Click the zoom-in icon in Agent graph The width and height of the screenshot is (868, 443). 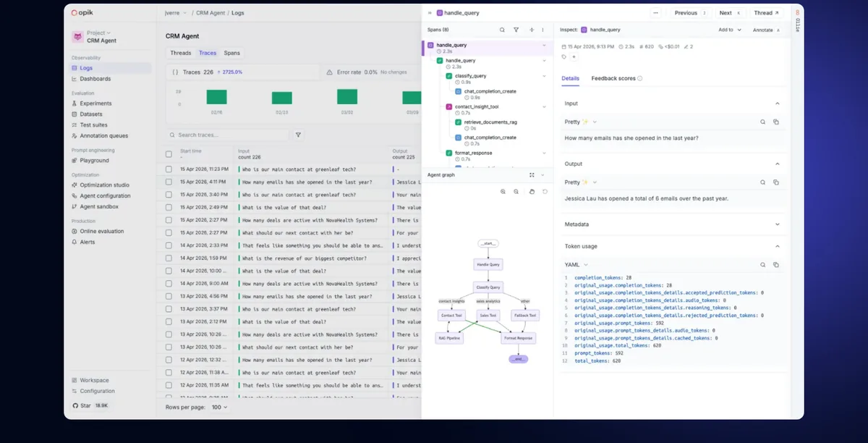tap(503, 191)
